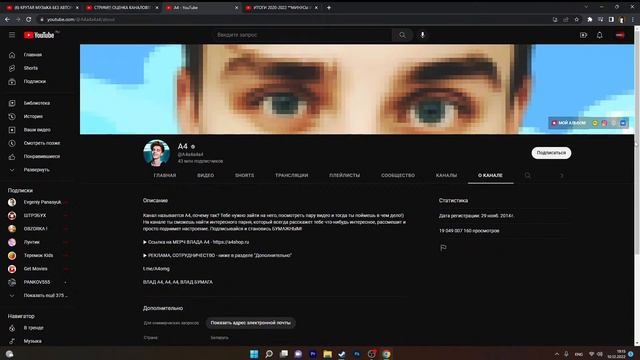Open the account avatar menu
Screen dimensions: 640x360
coord(620,35)
